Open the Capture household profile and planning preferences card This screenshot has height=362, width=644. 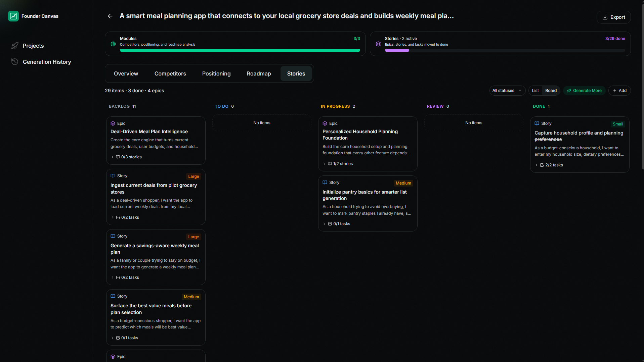point(580,145)
